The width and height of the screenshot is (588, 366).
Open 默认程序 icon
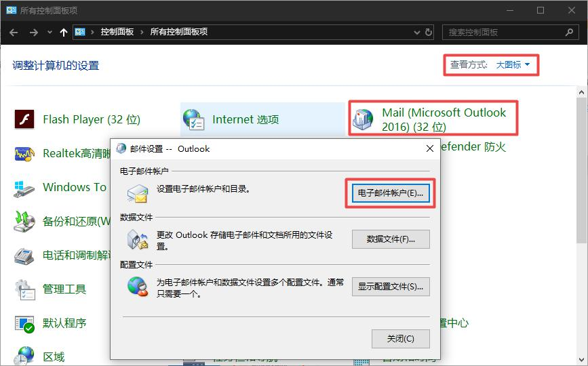[x=25, y=323]
